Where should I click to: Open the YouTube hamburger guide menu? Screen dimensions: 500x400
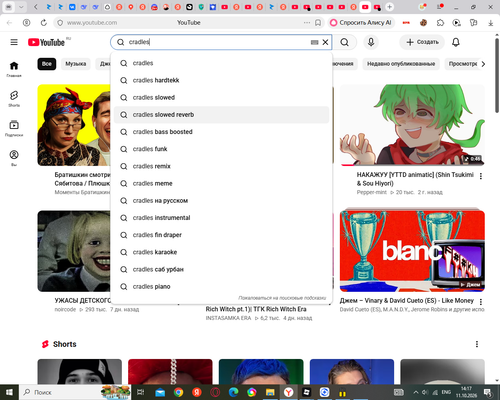coord(14,42)
